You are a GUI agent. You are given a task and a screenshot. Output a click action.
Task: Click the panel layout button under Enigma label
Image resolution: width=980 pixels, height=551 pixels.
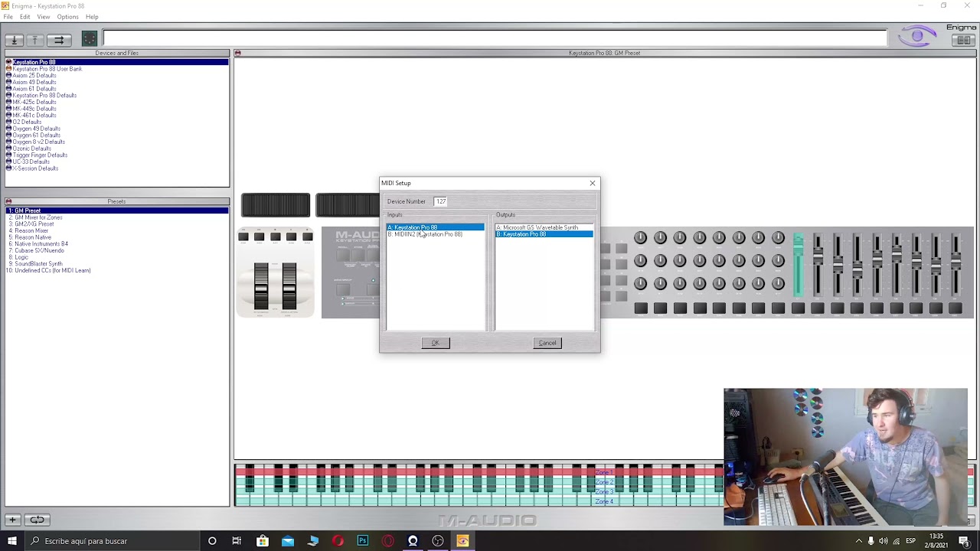coord(962,40)
